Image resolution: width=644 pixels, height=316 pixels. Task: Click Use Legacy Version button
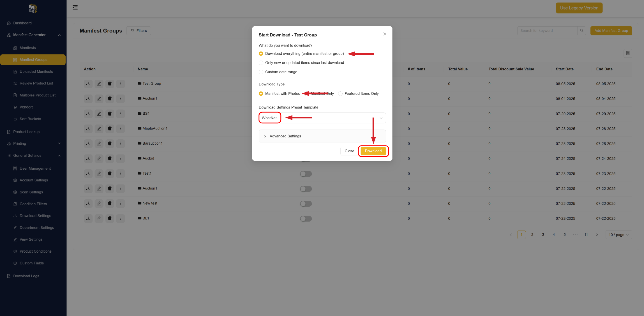point(579,8)
